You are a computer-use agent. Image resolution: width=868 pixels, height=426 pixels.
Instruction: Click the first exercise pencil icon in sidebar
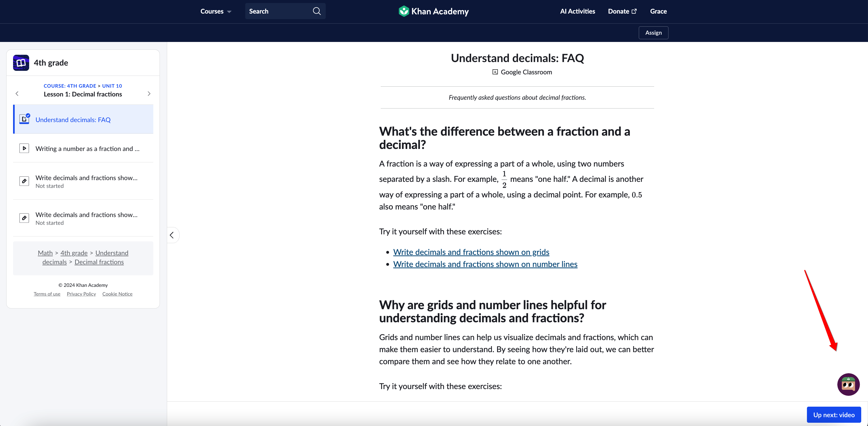[x=24, y=181]
